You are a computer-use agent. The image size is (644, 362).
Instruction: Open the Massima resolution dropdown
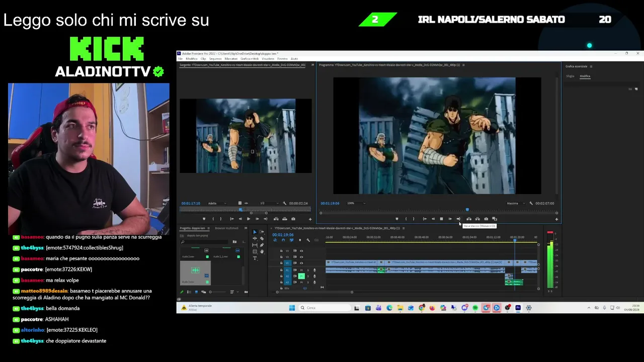tap(516, 203)
